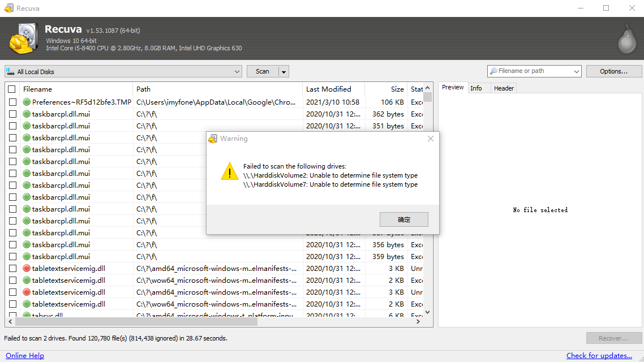Screen dimensions: 644x362
Task: Check the box for Preferences~RF5d12bfe3.TMP
Action: 12,102
